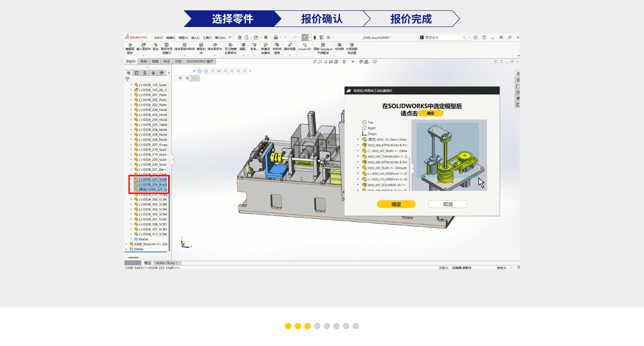Select the 爆炸视图 (Exploded View) tool

click(290, 46)
